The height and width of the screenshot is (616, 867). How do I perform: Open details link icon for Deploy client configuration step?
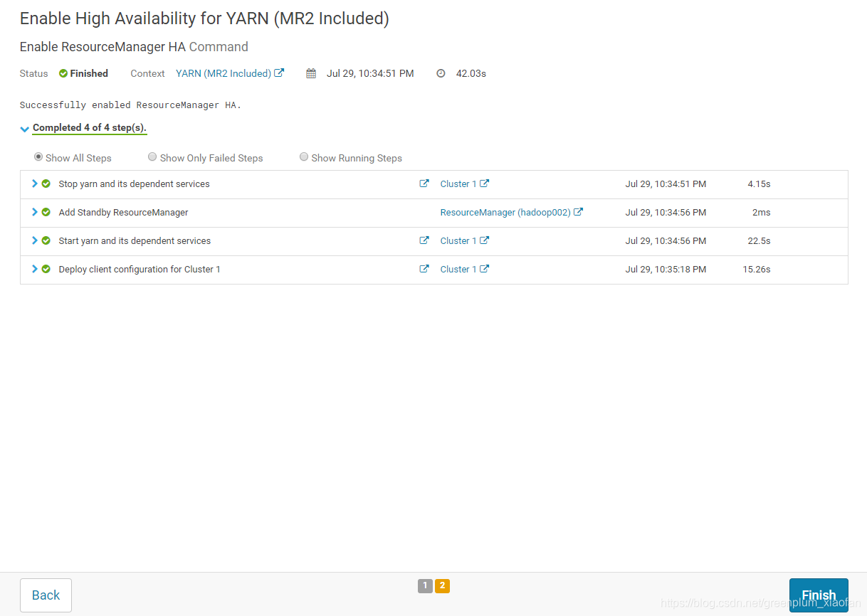[424, 269]
